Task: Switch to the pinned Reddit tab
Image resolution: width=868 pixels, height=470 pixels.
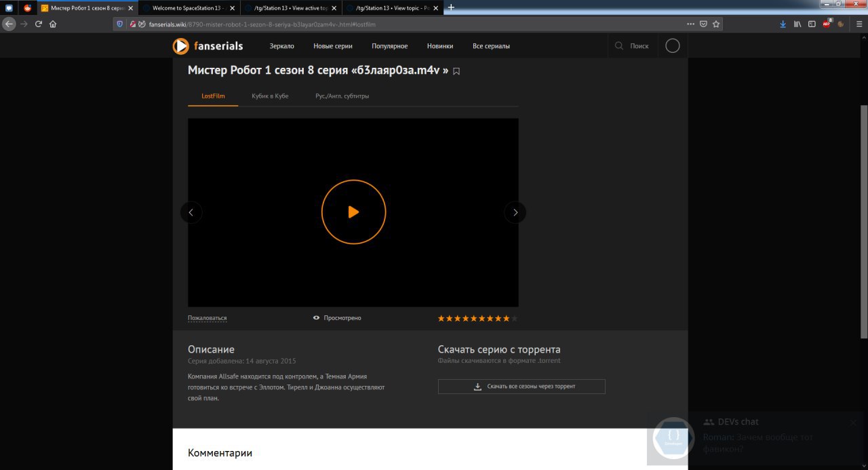Action: coord(28,8)
